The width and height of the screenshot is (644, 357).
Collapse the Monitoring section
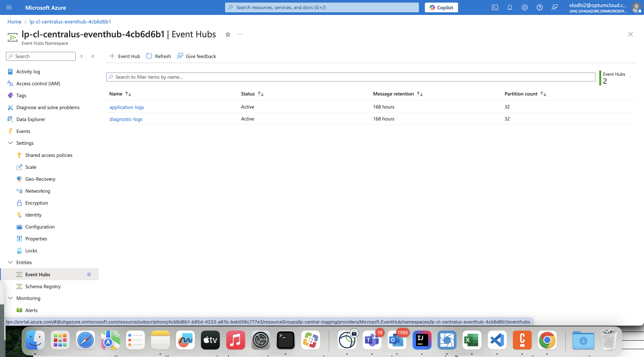tap(10, 298)
